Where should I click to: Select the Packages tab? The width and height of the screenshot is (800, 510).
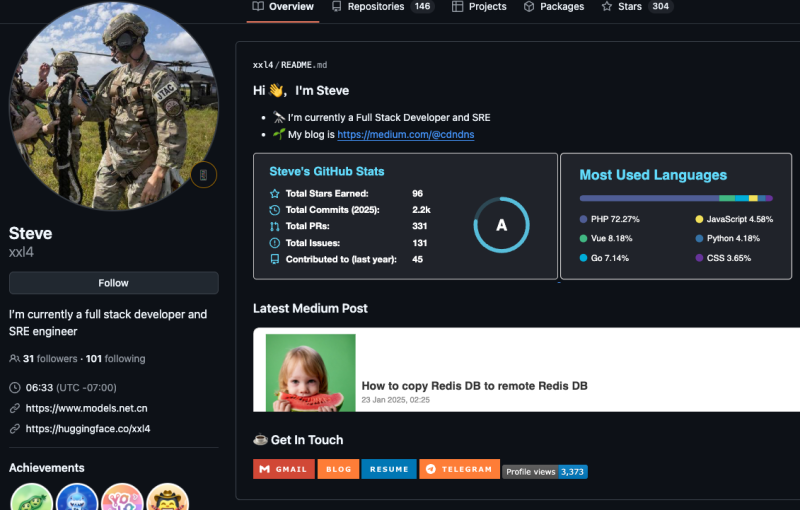[x=554, y=7]
